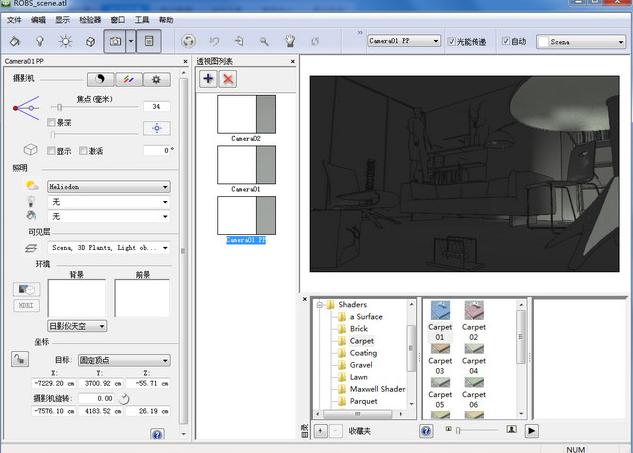Click the tone mapping yin-yang button

[x=101, y=79]
